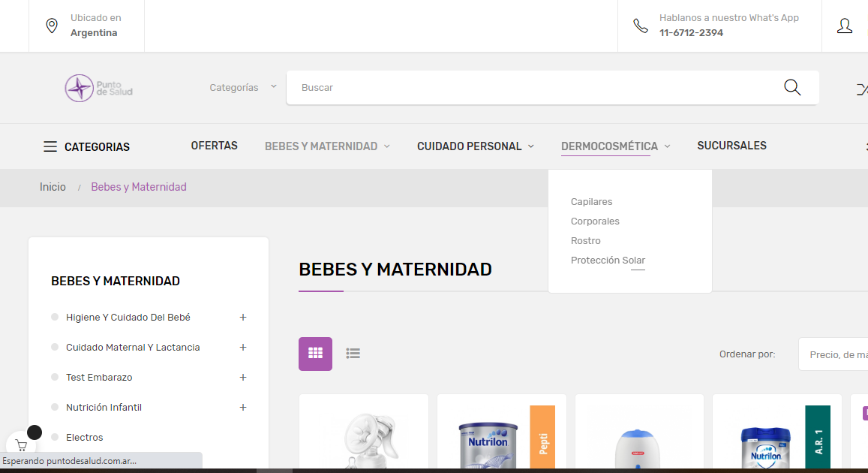Click the Argentina location text
This screenshot has height=473, width=868.
(94, 33)
